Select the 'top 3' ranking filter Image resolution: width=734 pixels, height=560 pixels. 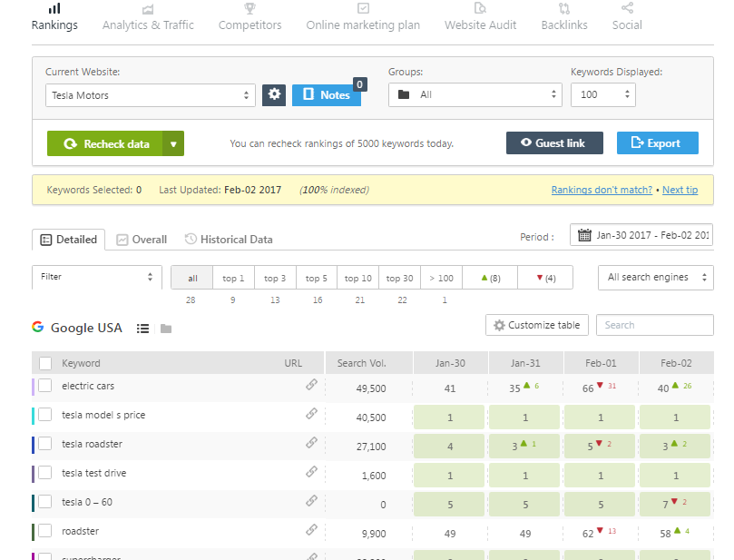(275, 278)
